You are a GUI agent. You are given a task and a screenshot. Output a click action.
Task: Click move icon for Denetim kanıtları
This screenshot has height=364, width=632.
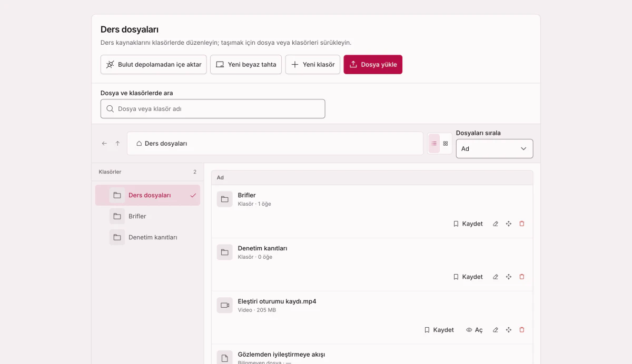[x=509, y=277]
